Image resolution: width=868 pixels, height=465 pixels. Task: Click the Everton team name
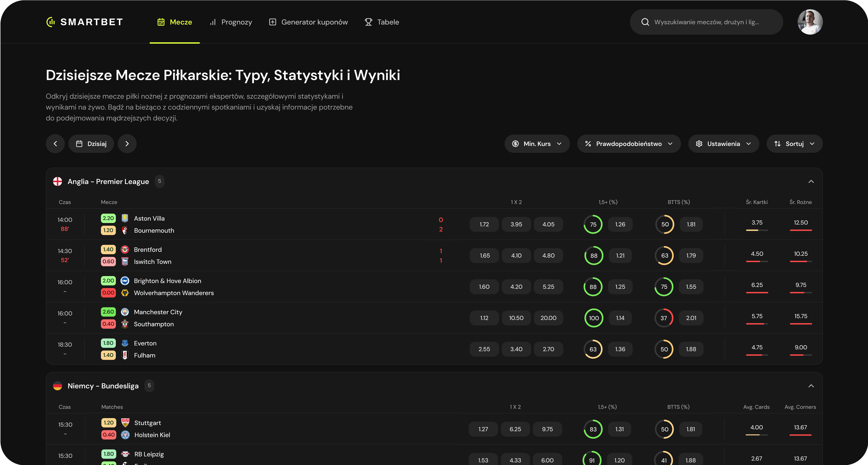click(x=145, y=343)
